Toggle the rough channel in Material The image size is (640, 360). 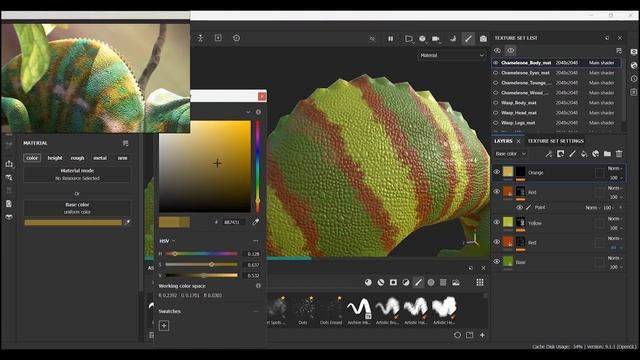pos(78,158)
